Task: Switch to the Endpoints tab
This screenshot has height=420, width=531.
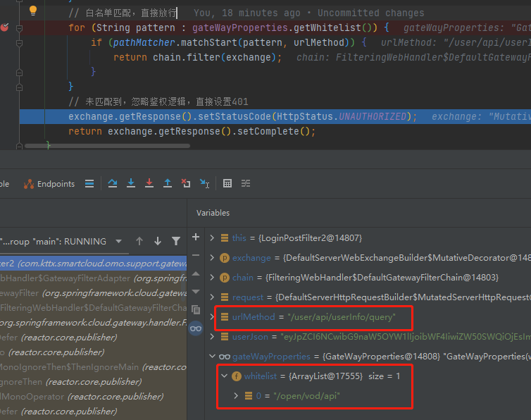Action: tap(49, 184)
